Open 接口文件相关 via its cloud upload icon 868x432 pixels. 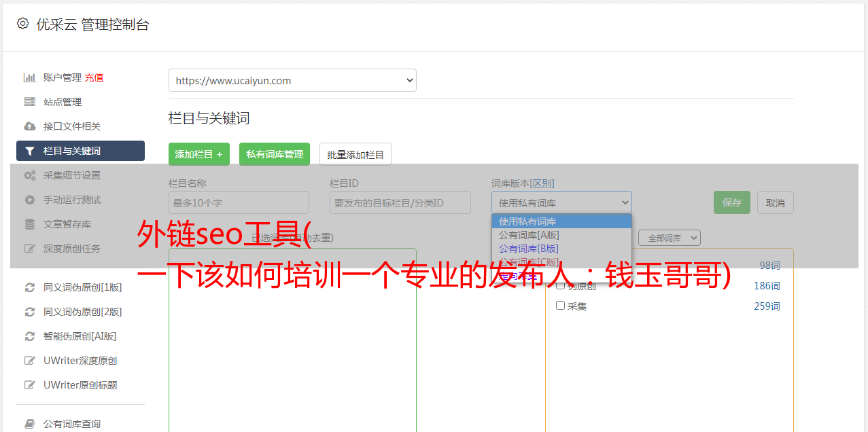point(30,126)
